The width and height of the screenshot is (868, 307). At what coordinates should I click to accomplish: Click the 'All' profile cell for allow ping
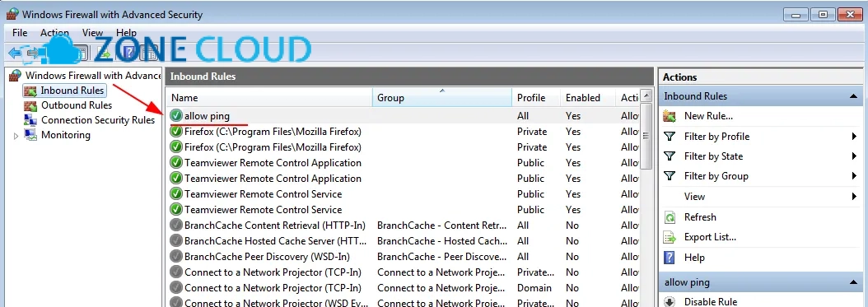click(523, 115)
